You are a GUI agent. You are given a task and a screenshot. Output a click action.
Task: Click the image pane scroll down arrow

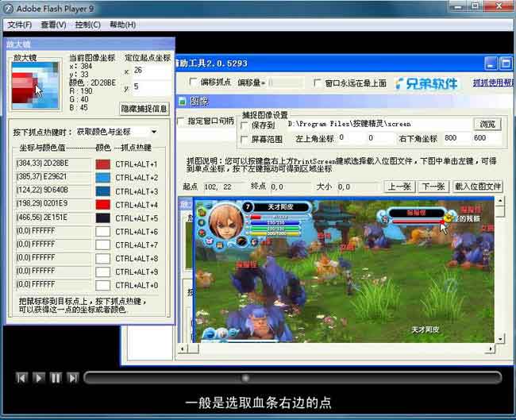pos(500,339)
